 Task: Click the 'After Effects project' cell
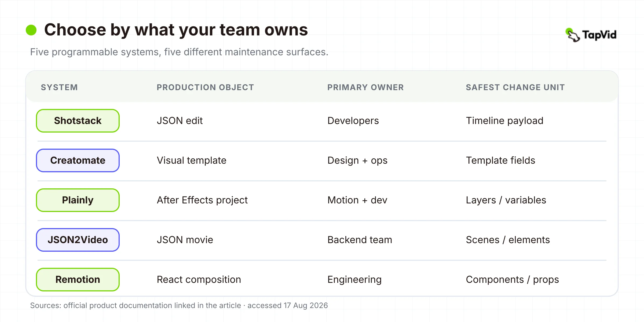pos(202,200)
